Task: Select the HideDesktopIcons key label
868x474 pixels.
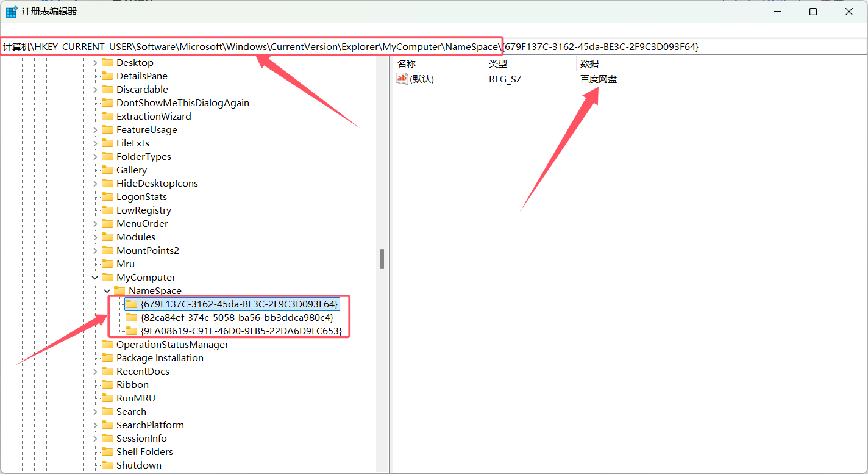Action: click(157, 184)
